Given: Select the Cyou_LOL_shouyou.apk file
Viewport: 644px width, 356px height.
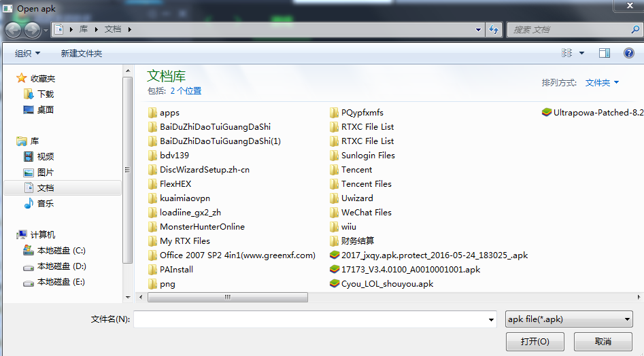Looking at the screenshot, I should (387, 284).
